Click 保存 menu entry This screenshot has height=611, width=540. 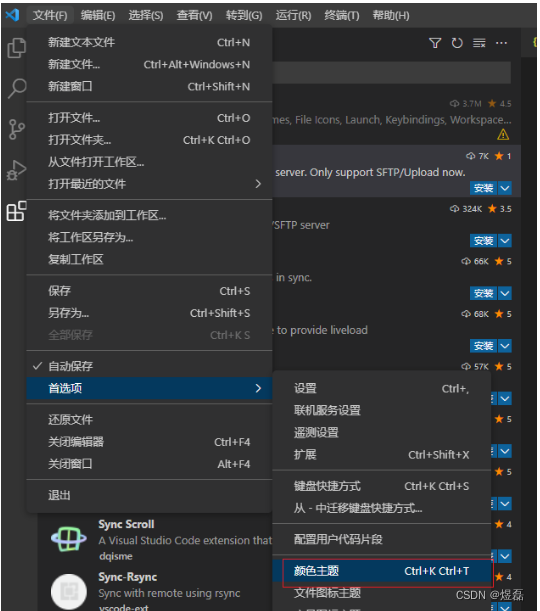149,291
